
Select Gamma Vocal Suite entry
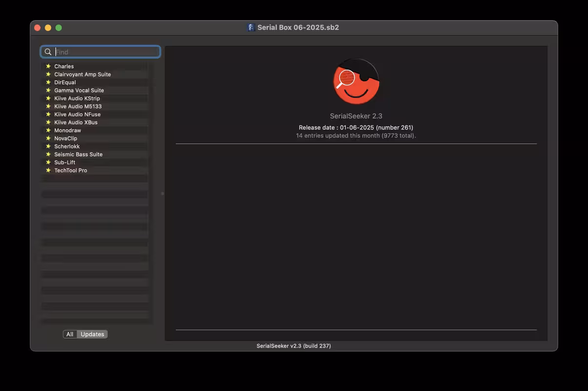pos(95,90)
